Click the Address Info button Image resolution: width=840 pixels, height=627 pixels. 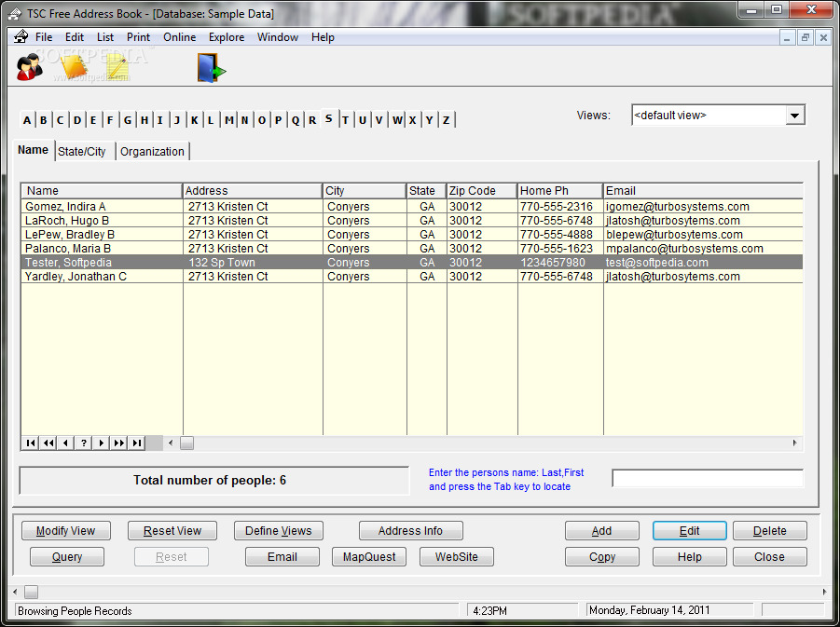point(410,531)
